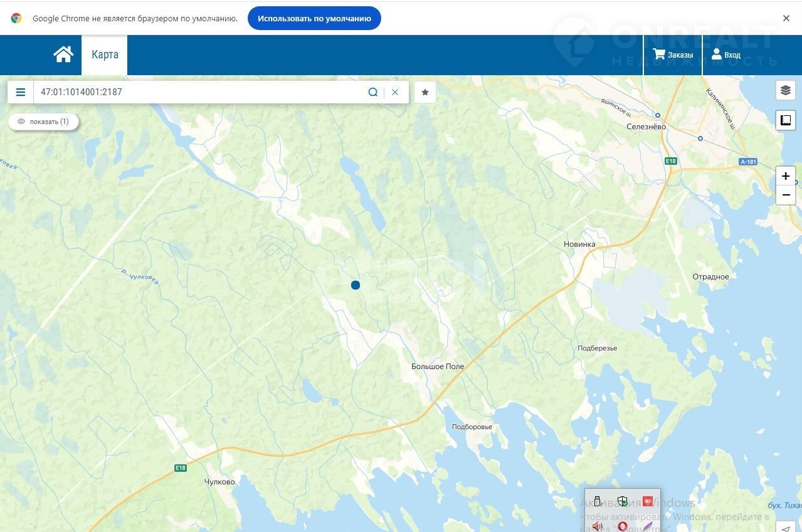802x532 pixels.
Task: Open the Заказы shopping cart
Action: (x=673, y=55)
